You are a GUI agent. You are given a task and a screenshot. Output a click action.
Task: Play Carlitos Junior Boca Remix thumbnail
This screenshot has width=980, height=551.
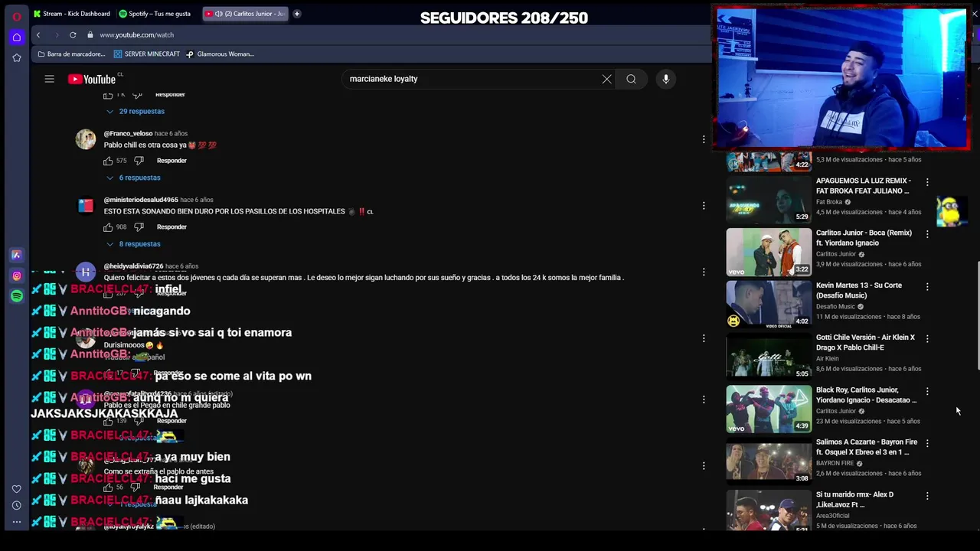pos(769,252)
